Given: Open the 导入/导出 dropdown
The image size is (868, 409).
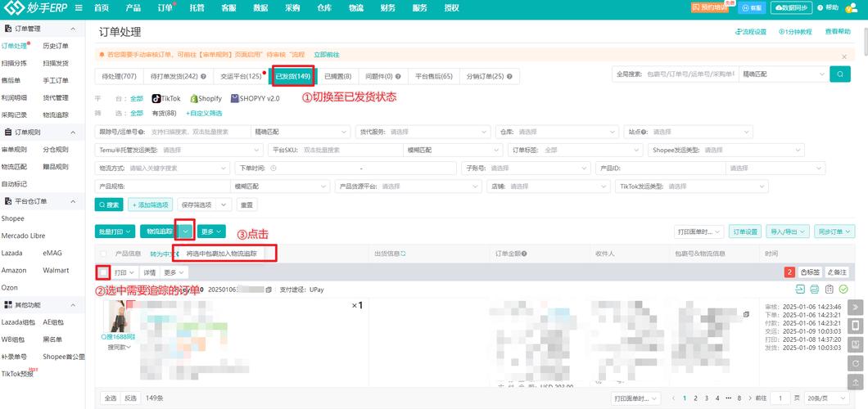Looking at the screenshot, I should coord(788,231).
